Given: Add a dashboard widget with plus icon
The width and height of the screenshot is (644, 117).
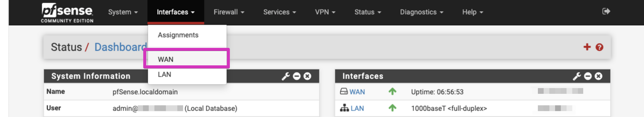Looking at the screenshot, I should point(587,47).
